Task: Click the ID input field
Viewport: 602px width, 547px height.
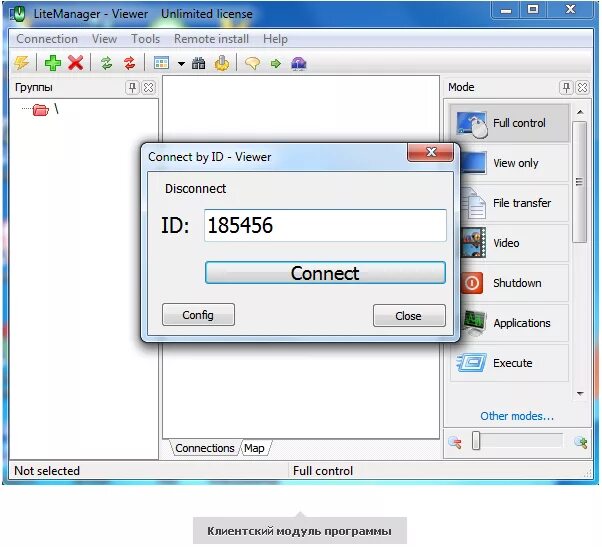Action: point(325,225)
